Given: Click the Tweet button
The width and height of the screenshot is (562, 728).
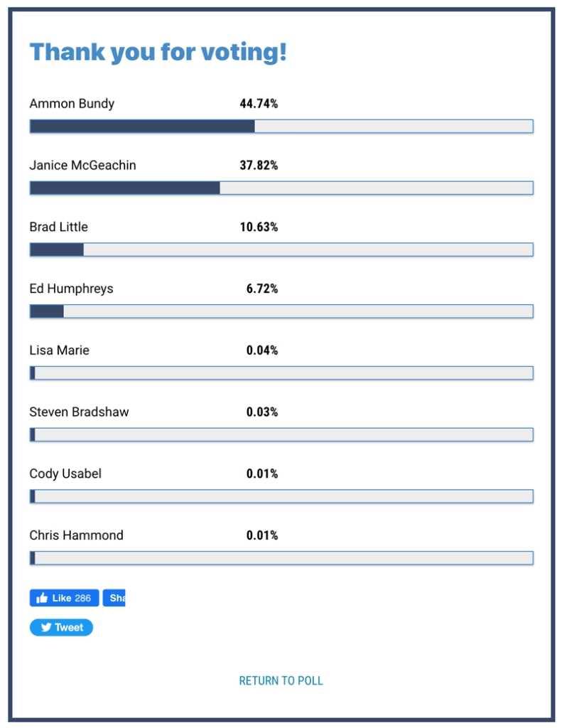Looking at the screenshot, I should (61, 627).
